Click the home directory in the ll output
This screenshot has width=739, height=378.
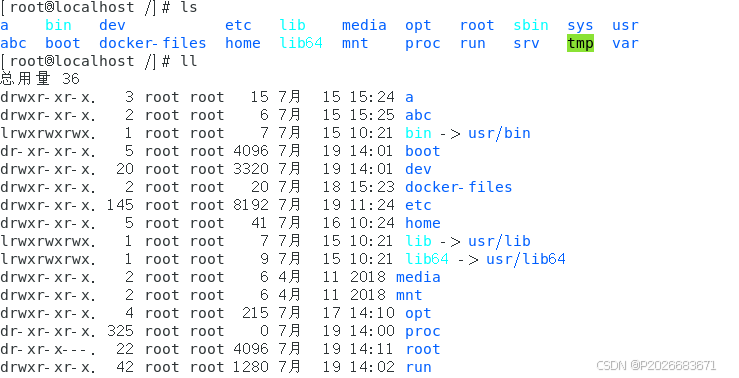pos(423,223)
